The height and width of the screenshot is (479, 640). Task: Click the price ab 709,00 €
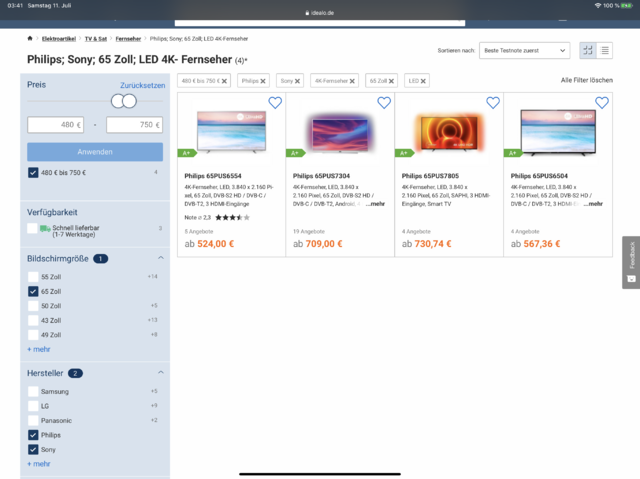(x=318, y=244)
